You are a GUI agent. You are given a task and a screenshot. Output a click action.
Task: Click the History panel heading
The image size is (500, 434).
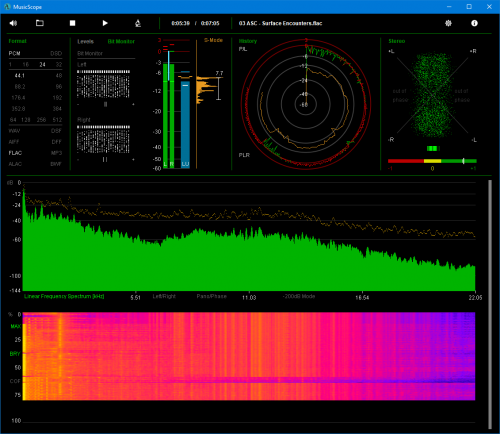click(248, 41)
